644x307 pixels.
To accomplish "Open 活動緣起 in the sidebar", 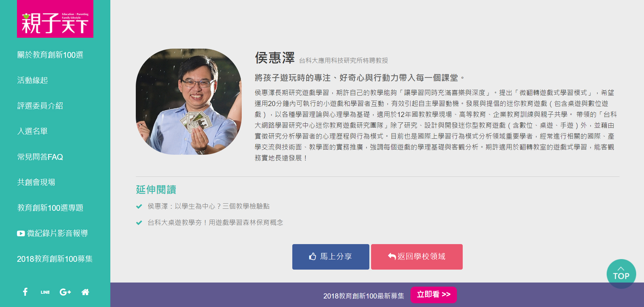I will point(33,80).
